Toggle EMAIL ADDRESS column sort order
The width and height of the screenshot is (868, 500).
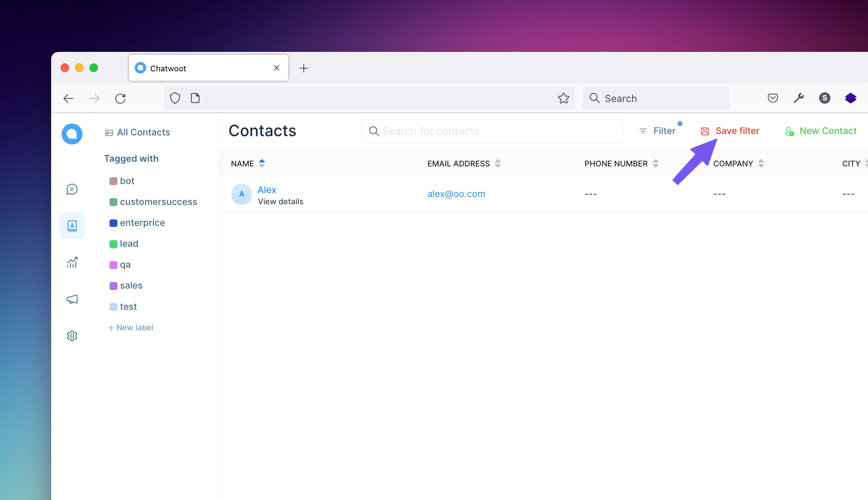click(498, 163)
